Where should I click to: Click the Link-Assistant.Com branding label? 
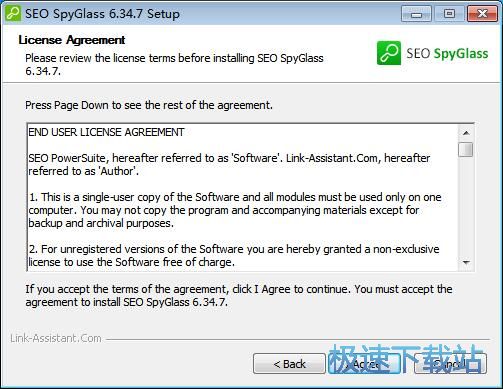[x=56, y=338]
